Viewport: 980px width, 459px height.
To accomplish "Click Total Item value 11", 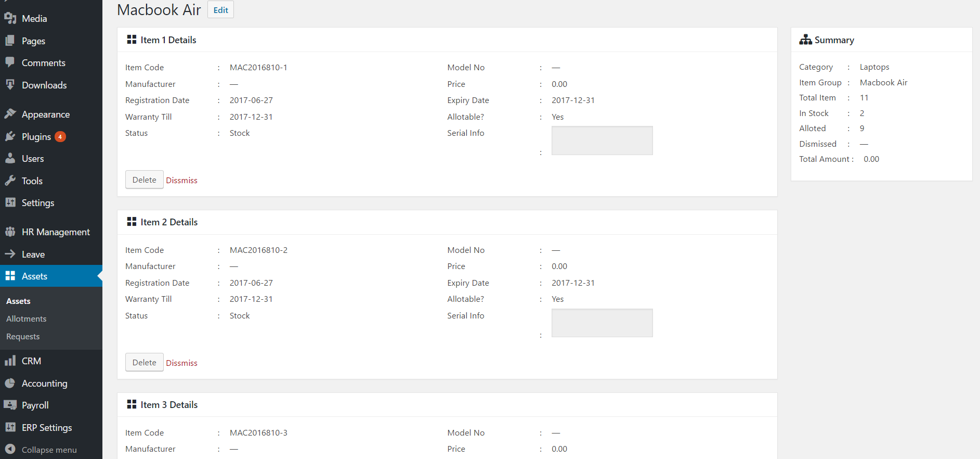I will pos(864,97).
